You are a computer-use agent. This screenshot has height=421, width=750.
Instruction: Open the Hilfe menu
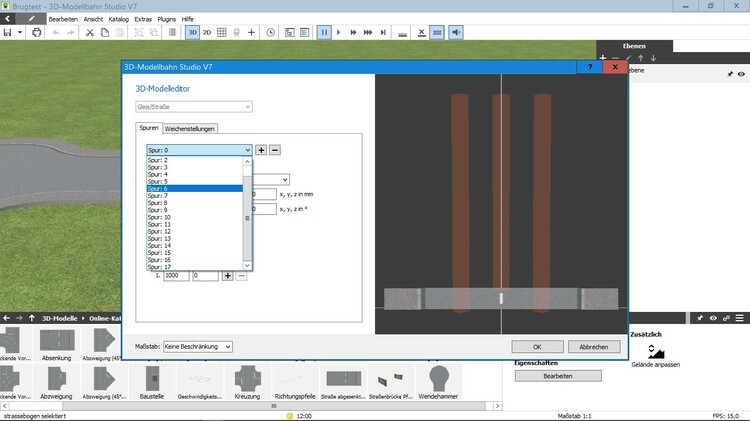click(x=188, y=19)
